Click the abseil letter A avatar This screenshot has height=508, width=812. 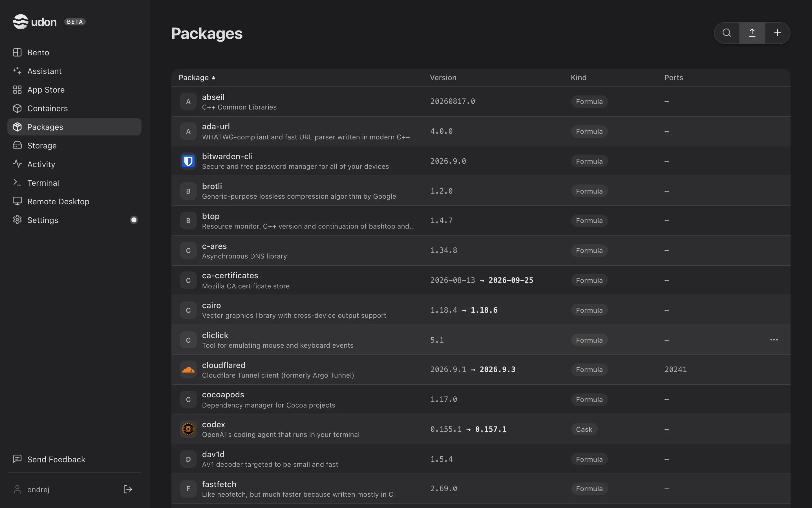[188, 102]
